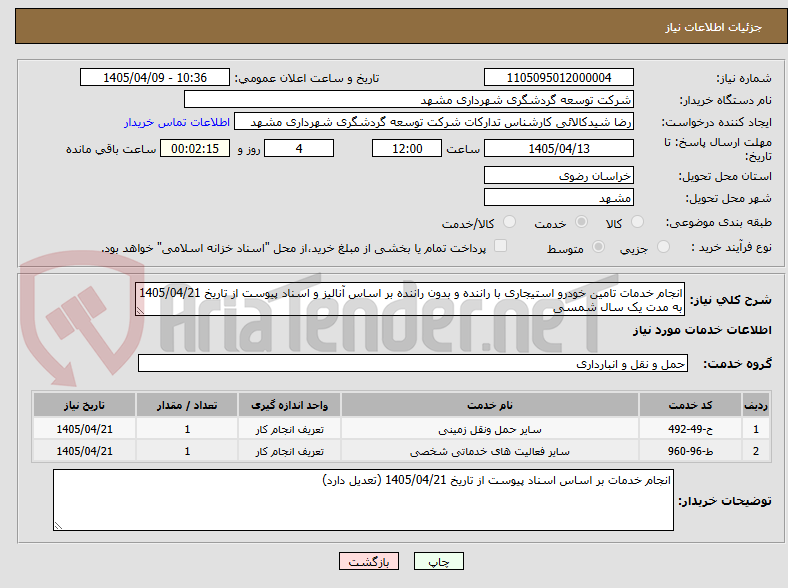The width and height of the screenshot is (788, 588).
Task: Click تعریف انجام کار in row 1
Action: coord(289,429)
